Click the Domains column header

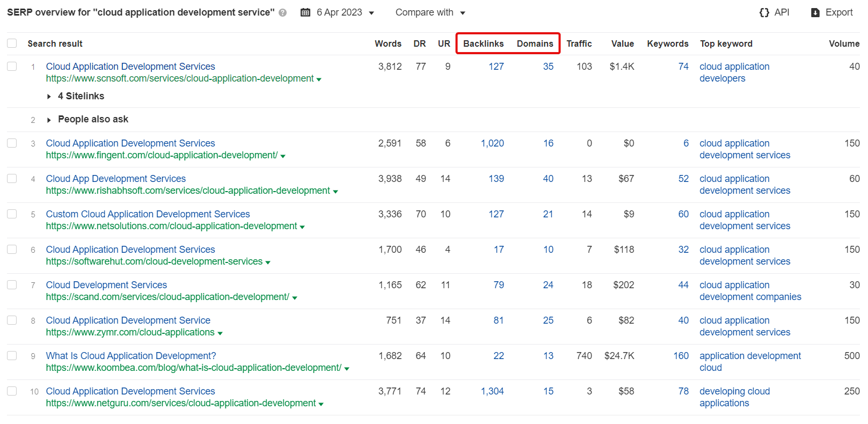pyautogui.click(x=535, y=43)
